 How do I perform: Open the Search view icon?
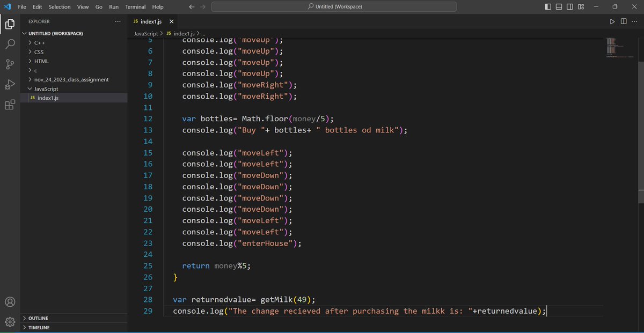(x=10, y=44)
